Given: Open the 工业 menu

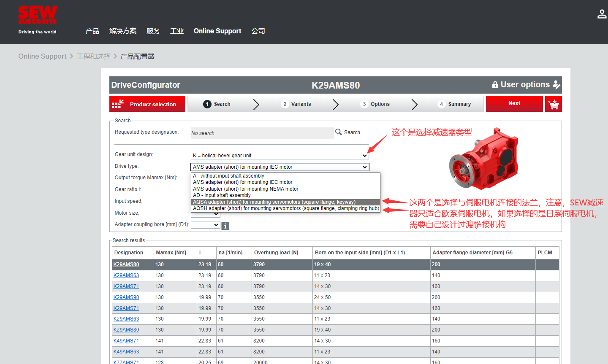Looking at the screenshot, I should click(x=177, y=31).
